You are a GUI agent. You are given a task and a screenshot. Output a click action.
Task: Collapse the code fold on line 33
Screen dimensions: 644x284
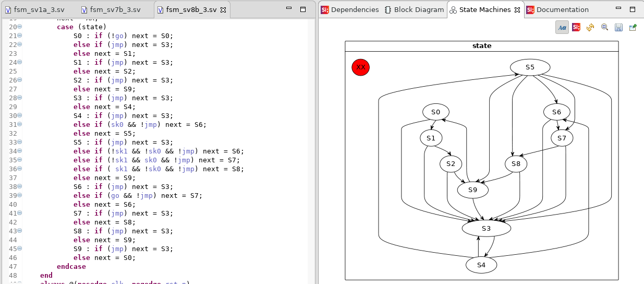19,142
